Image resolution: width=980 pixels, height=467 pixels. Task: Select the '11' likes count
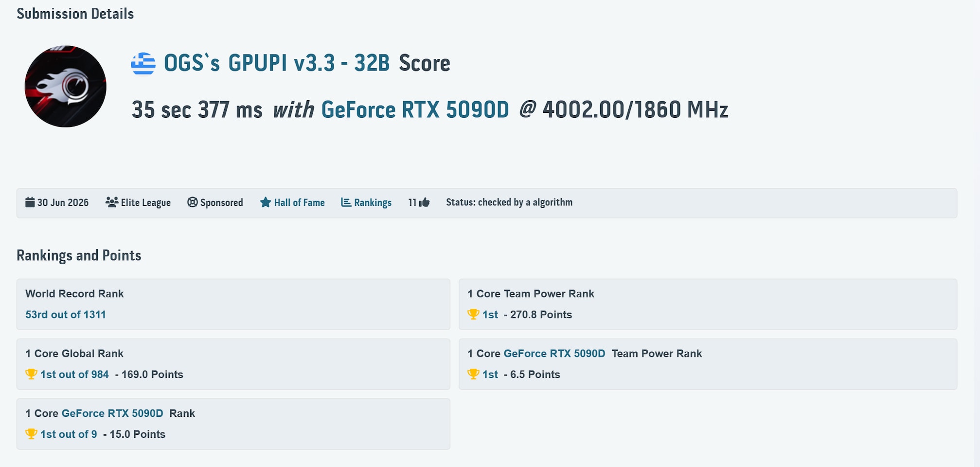click(x=412, y=202)
